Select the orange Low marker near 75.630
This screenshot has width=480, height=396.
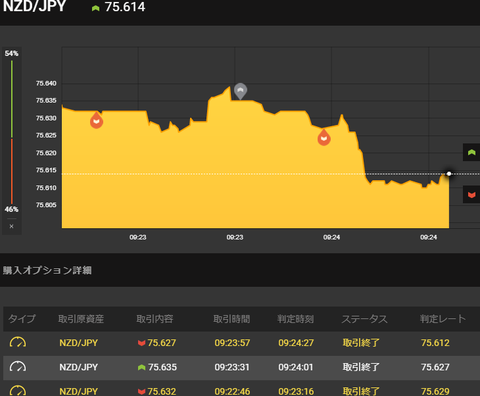click(96, 120)
